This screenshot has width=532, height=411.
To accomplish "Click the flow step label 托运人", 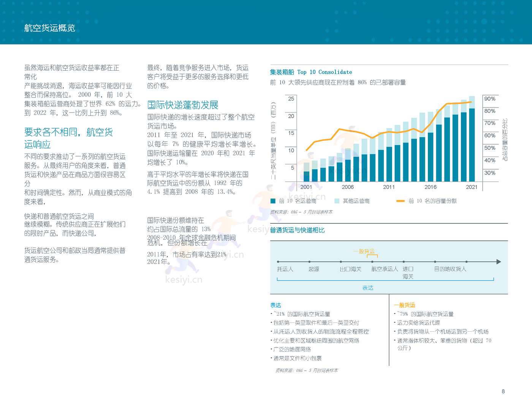I will [x=285, y=269].
